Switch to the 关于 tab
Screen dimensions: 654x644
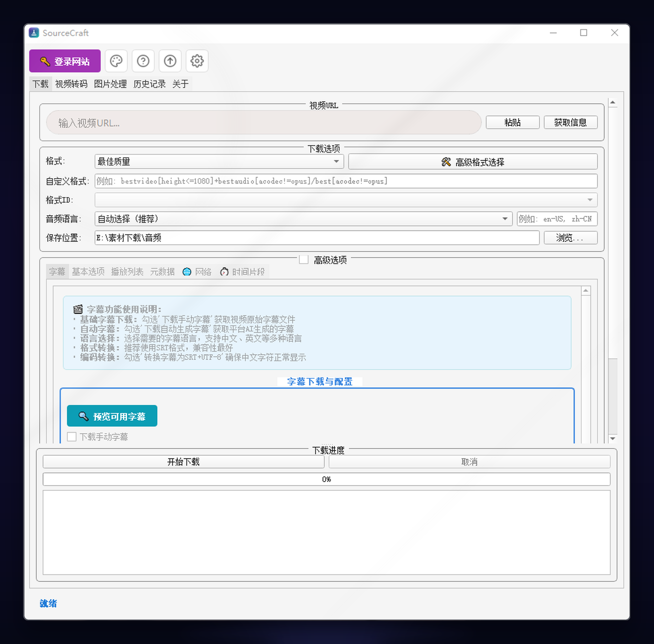[181, 84]
